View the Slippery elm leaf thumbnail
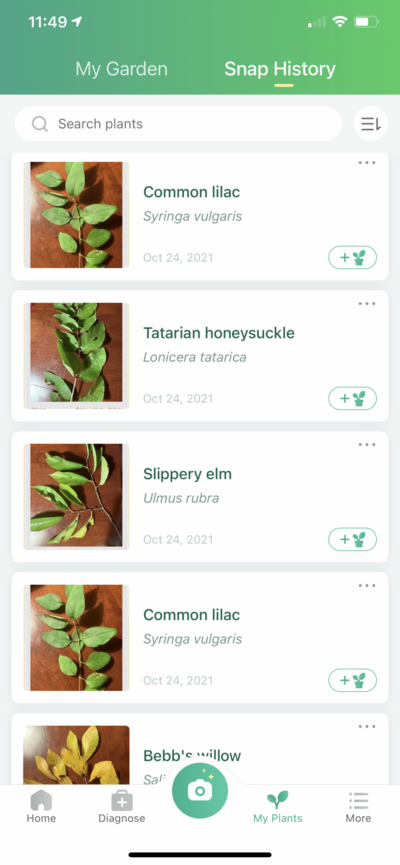 click(x=76, y=496)
